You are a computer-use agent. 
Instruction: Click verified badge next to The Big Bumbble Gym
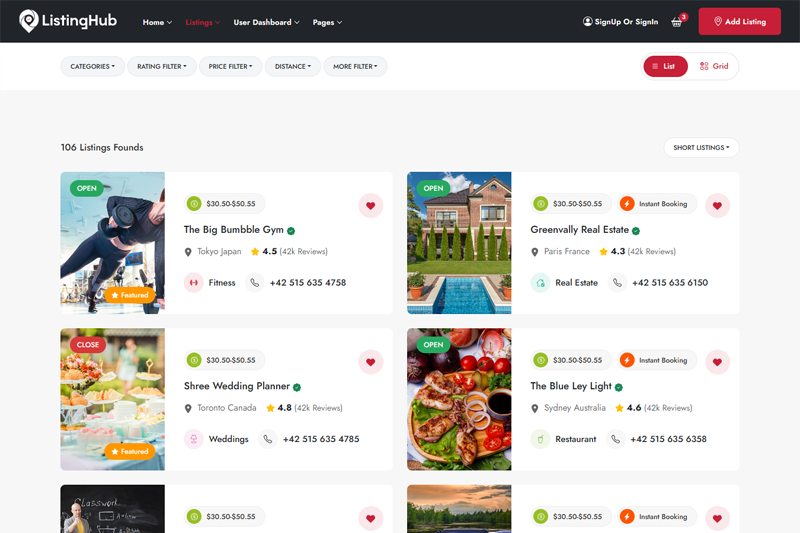coord(291,231)
